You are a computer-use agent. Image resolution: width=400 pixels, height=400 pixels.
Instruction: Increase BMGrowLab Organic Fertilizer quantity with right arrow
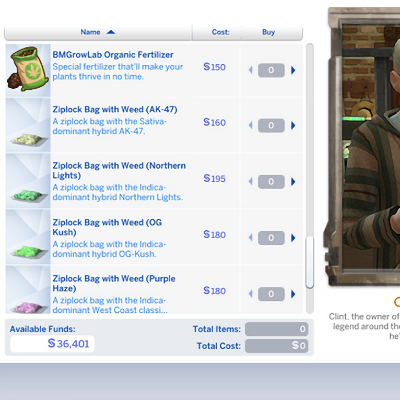(x=293, y=70)
